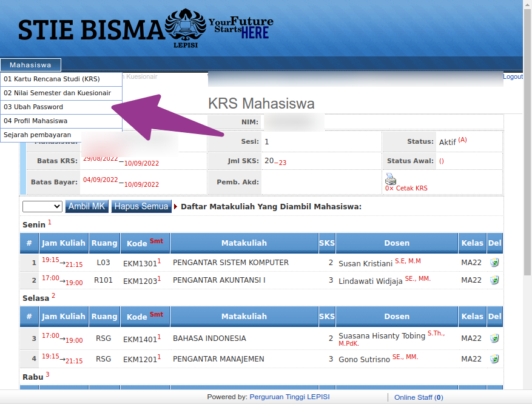Click Matakuliah column header in Senin table
This screenshot has height=404, width=532.
click(x=244, y=243)
